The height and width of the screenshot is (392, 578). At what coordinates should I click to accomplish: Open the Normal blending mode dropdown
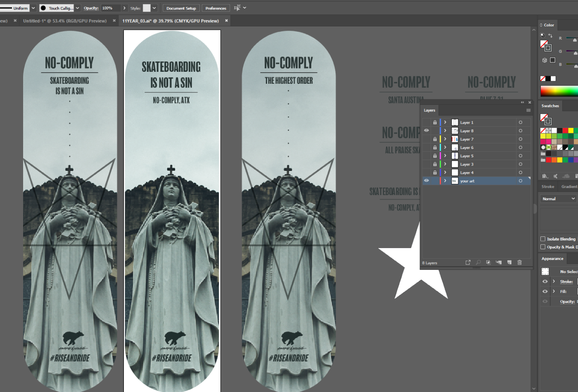558,198
